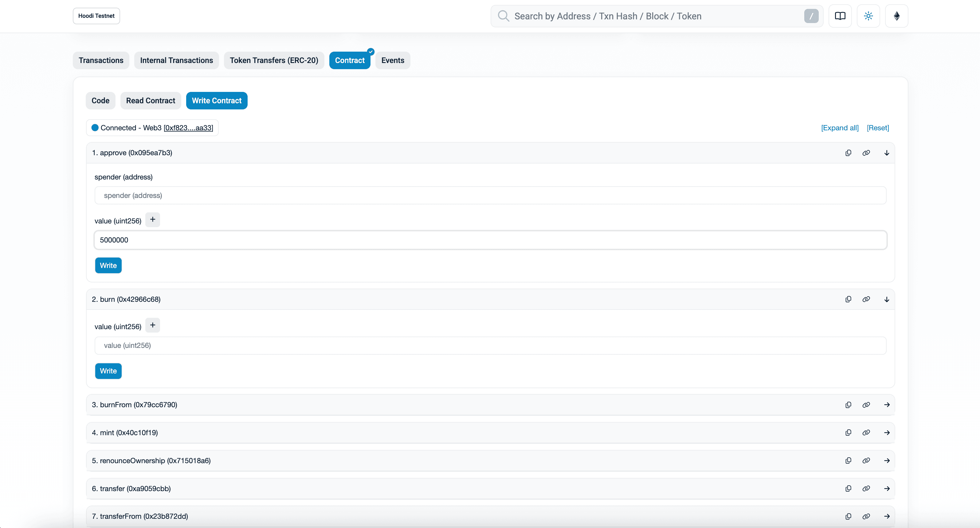Switch to the Read Contract tab
The height and width of the screenshot is (528, 980).
151,100
